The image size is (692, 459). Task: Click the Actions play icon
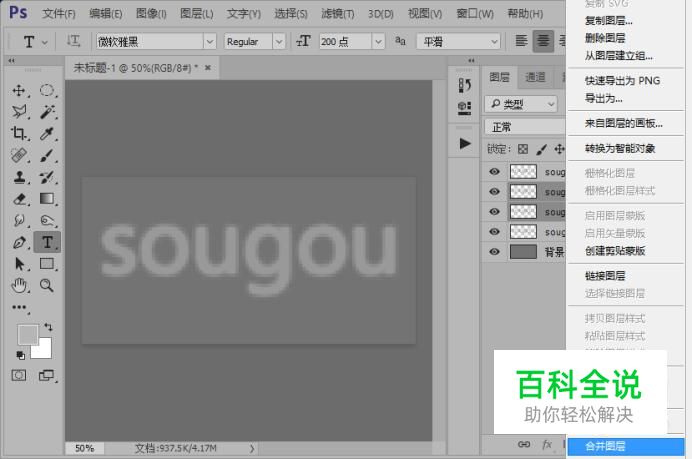(x=464, y=143)
